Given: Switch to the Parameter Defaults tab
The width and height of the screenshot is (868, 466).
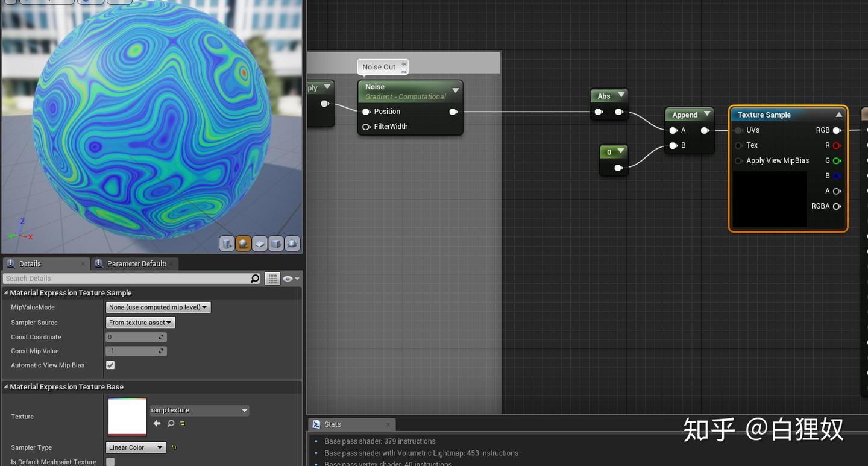Looking at the screenshot, I should pos(134,263).
